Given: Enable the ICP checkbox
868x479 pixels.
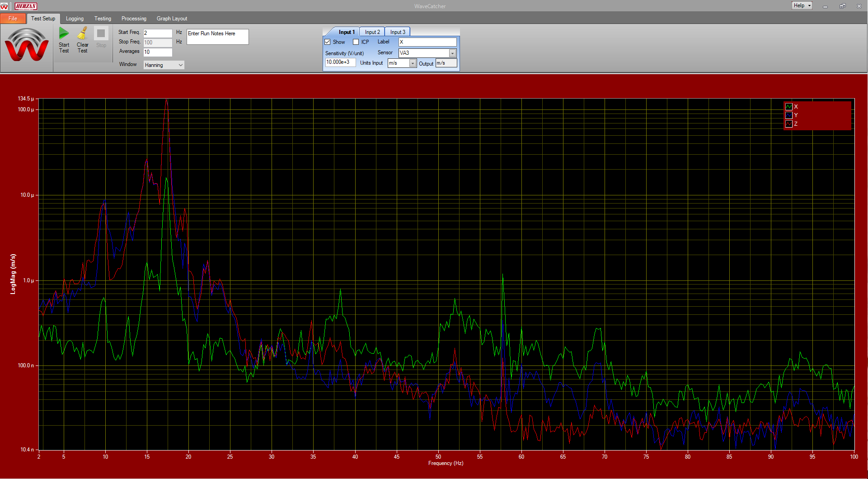Looking at the screenshot, I should (x=356, y=42).
